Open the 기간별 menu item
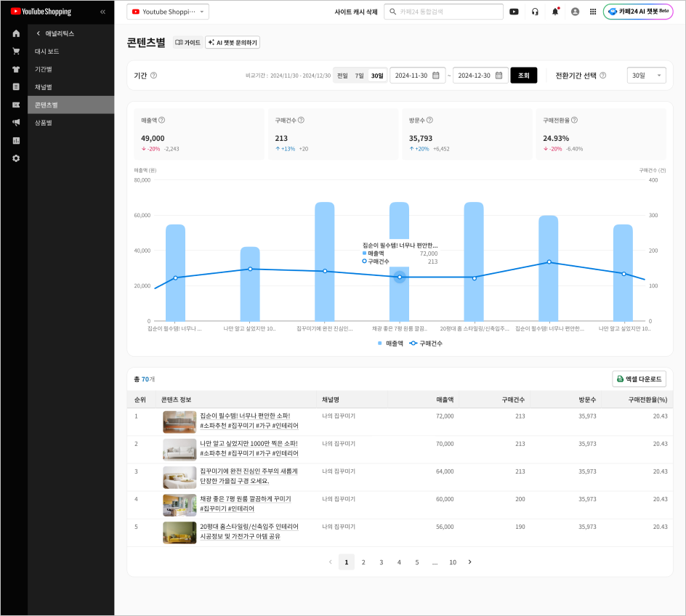 click(x=71, y=69)
